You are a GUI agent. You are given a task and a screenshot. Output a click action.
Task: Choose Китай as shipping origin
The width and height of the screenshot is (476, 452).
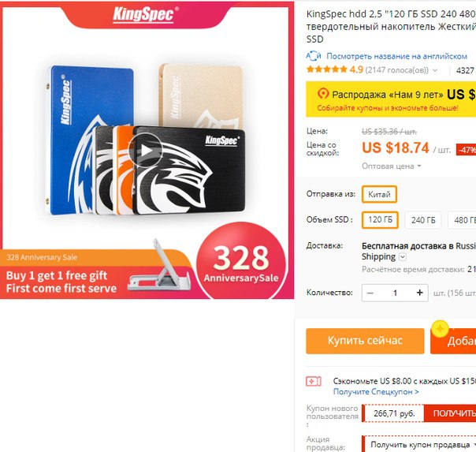coord(379,194)
